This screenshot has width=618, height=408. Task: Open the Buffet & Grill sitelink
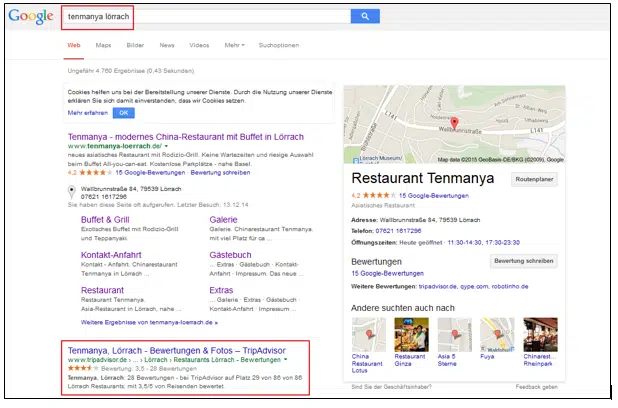coord(105,220)
